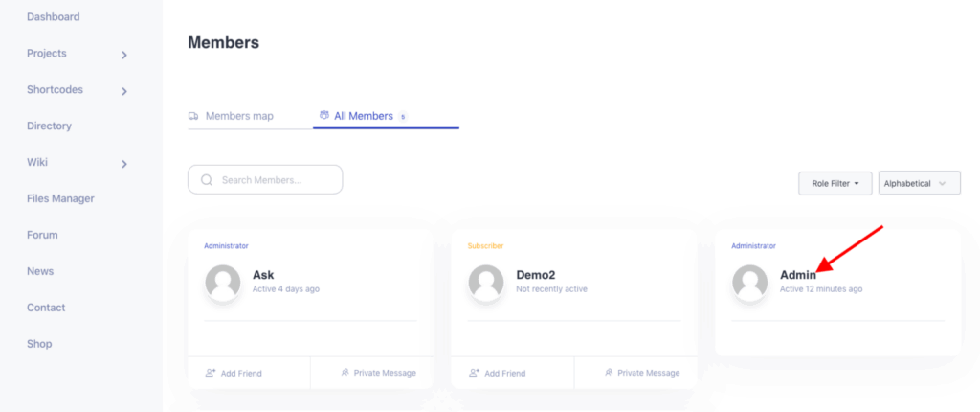Click Admin's profile avatar

coord(750,282)
